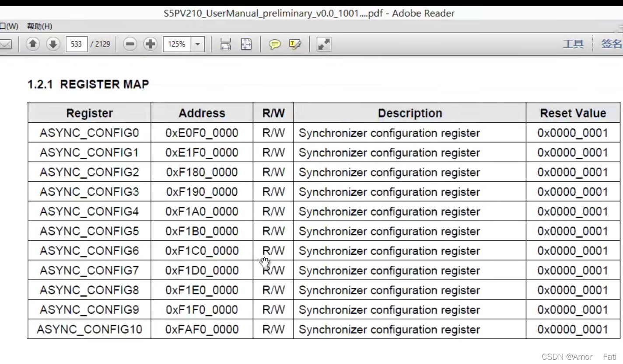This screenshot has height=364, width=623.
Task: Click address 0xF180_0000
Action: [202, 172]
